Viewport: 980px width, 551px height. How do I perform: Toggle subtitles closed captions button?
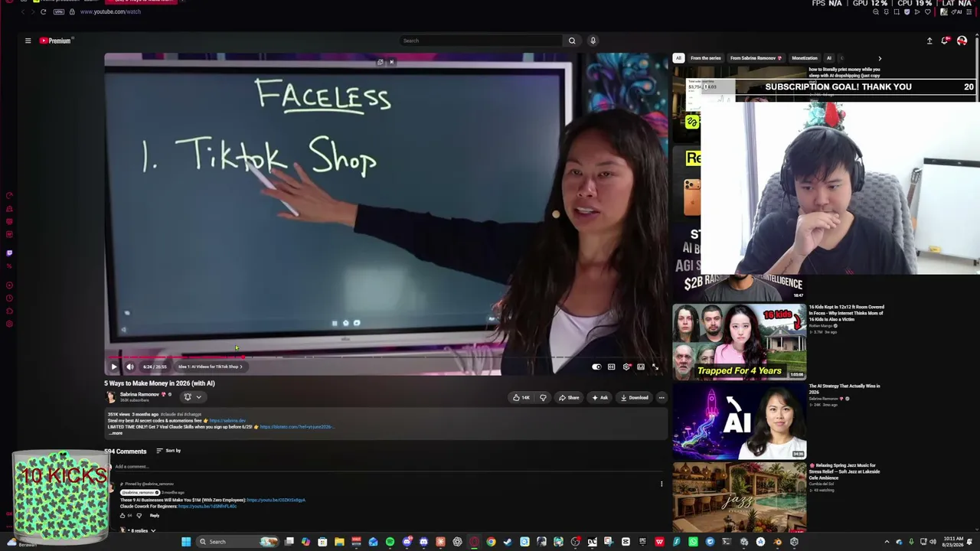611,367
